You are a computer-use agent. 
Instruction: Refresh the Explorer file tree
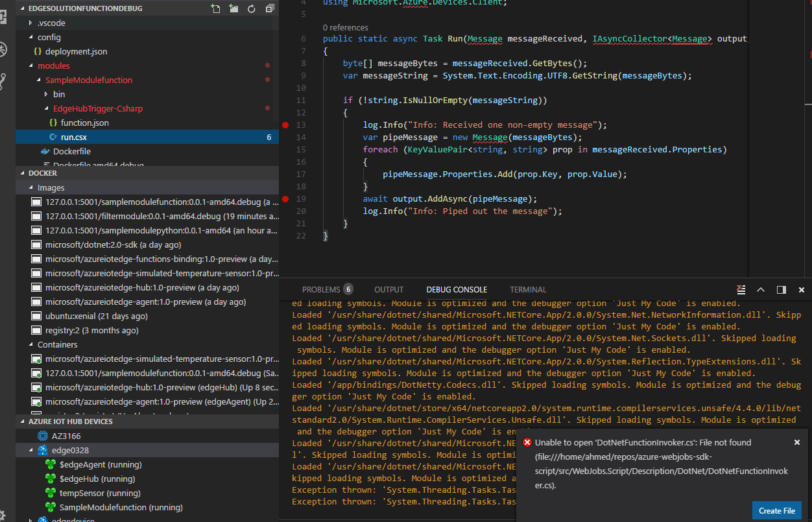pyautogui.click(x=251, y=8)
